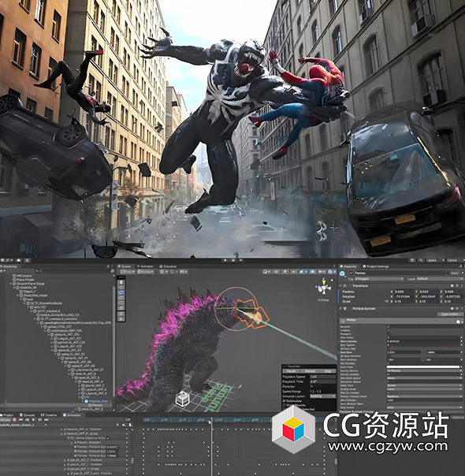
Task: Select the Hand view tool in Scene toolbar
Action: point(121,282)
